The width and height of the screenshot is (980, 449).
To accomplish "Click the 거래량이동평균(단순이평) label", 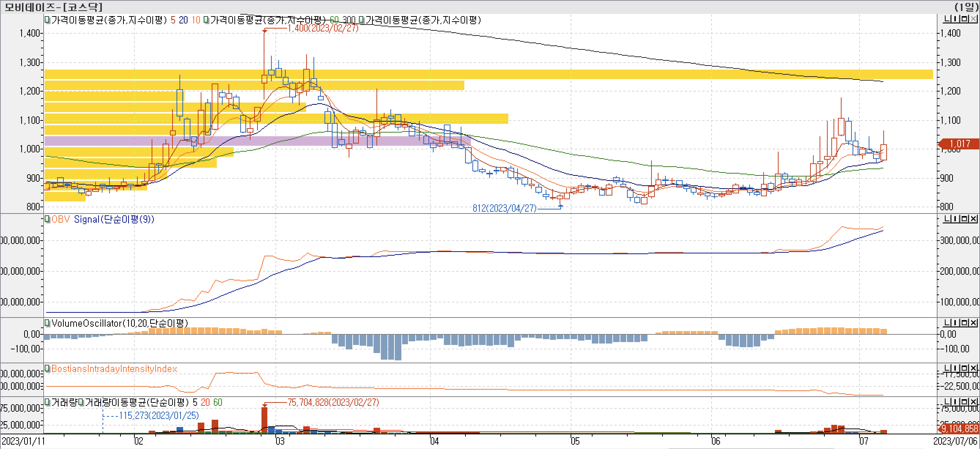I will pos(137,402).
